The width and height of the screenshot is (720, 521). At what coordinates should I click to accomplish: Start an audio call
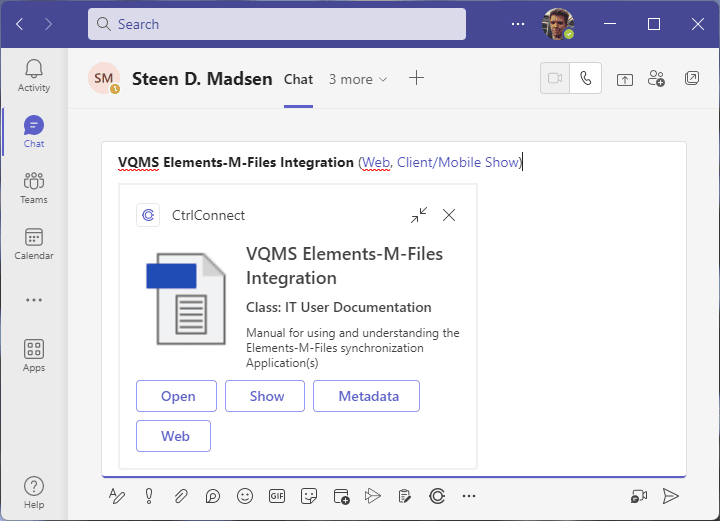pyautogui.click(x=585, y=78)
